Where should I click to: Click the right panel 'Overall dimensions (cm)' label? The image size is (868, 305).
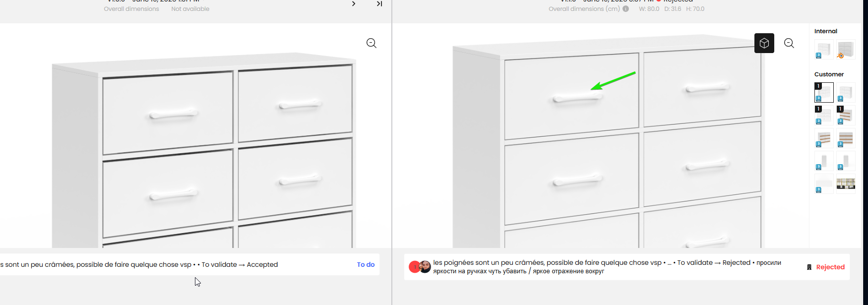pos(584,9)
